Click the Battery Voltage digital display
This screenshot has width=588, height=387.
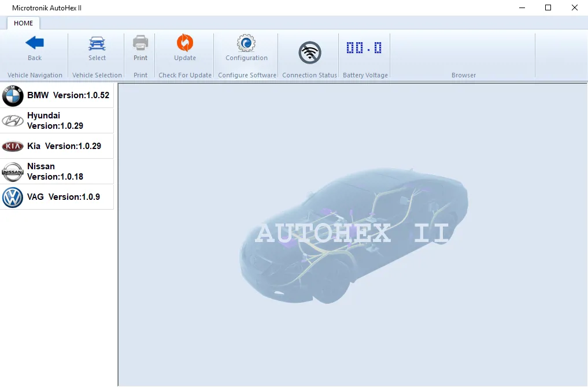364,47
